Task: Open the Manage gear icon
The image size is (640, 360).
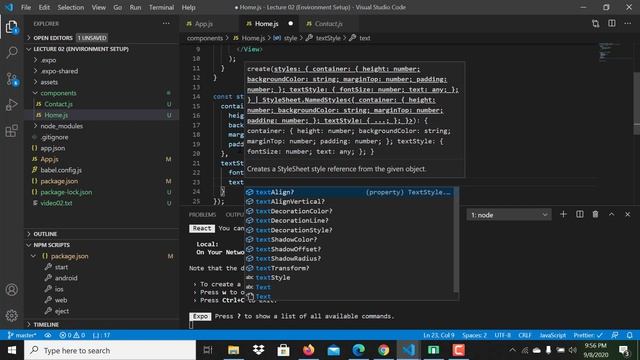Action: coord(11,315)
